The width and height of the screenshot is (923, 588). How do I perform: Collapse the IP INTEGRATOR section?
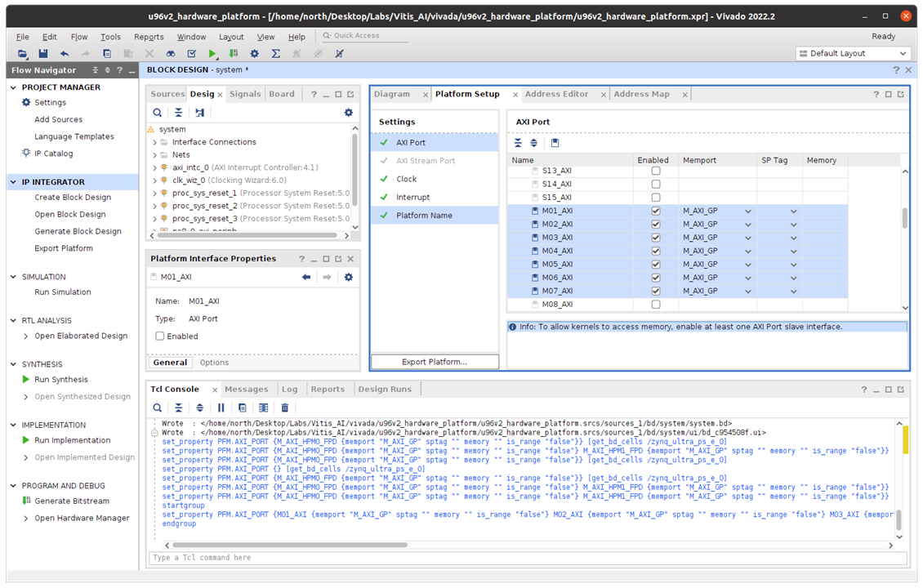point(14,182)
